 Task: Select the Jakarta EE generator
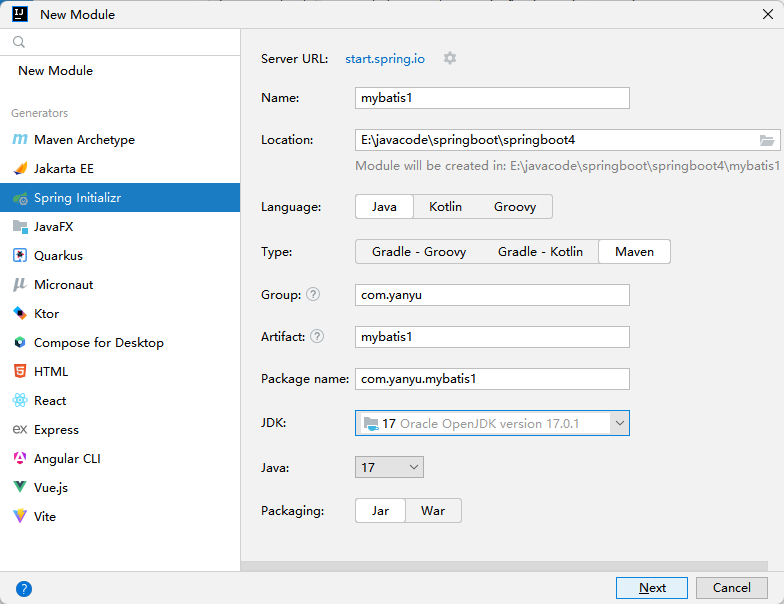point(120,168)
